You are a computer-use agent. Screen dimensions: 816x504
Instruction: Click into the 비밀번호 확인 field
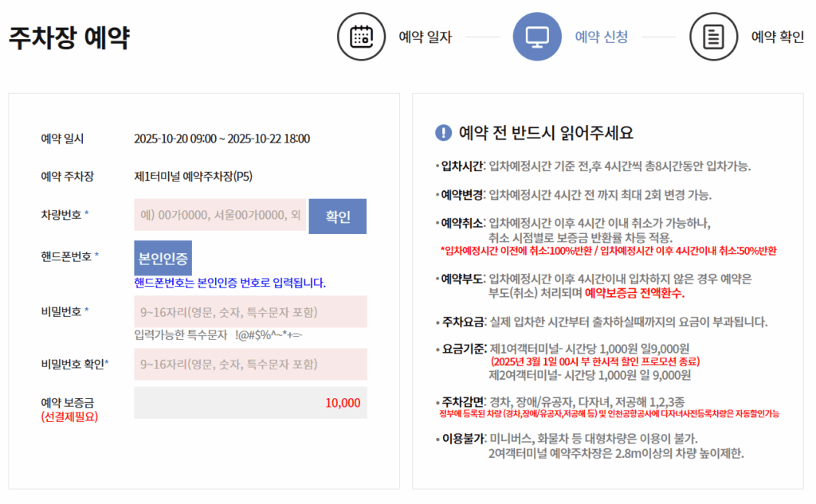coord(250,364)
